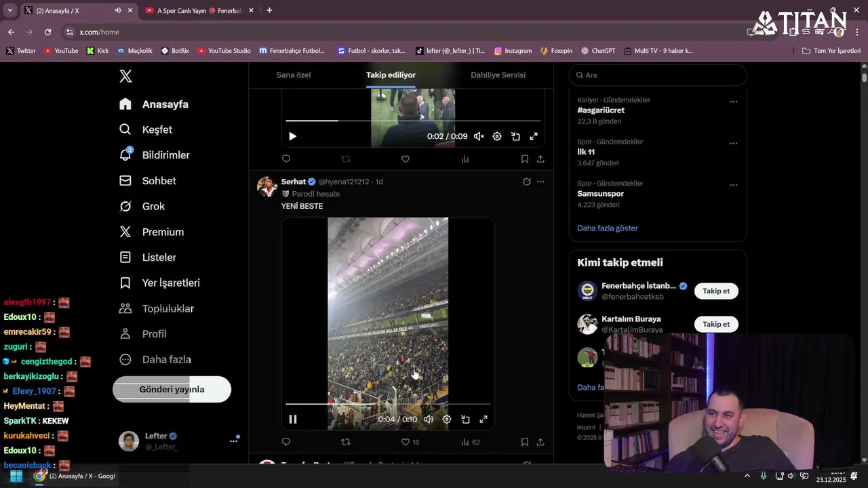This screenshot has height=488, width=868.
Task: Open options for #asgariücret trend
Action: click(733, 101)
